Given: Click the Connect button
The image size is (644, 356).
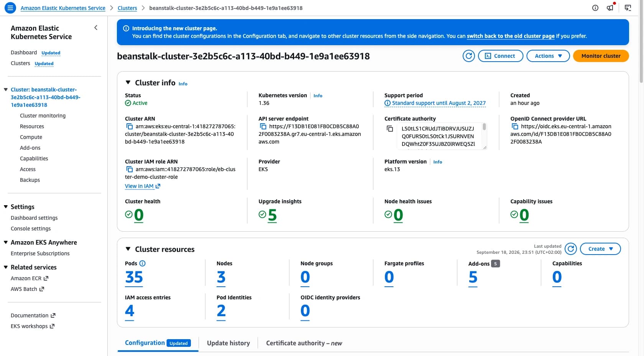Looking at the screenshot, I should click(x=501, y=56).
